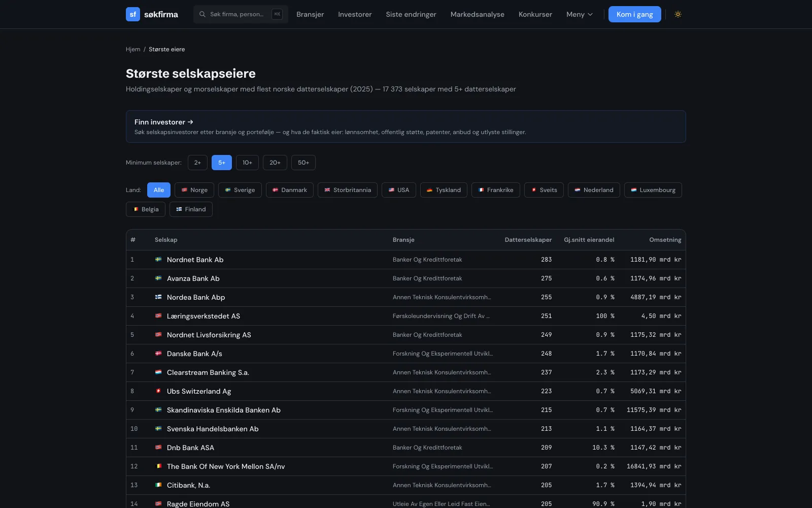Click the '4887,19 mrd kr' revenue value
The image size is (812, 508).
[656, 297]
